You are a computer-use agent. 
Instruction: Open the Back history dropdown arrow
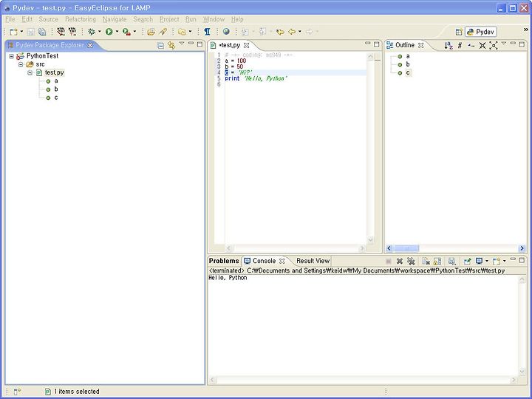[x=299, y=32]
